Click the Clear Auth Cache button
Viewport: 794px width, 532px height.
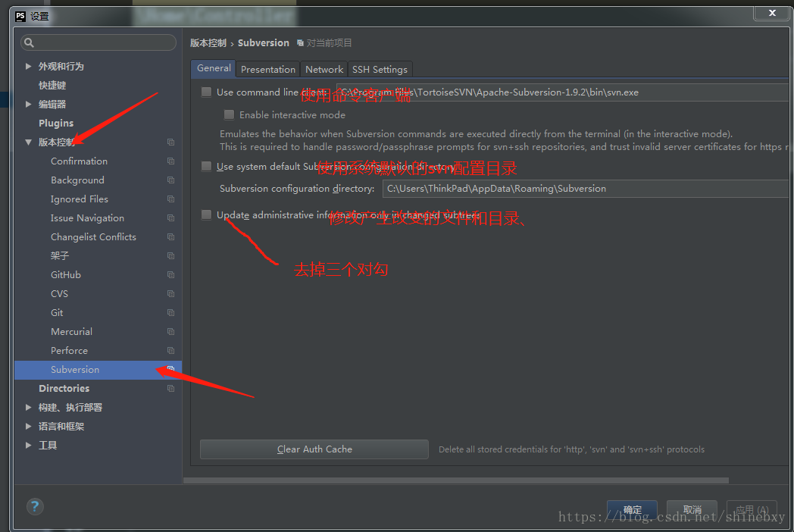pyautogui.click(x=314, y=449)
